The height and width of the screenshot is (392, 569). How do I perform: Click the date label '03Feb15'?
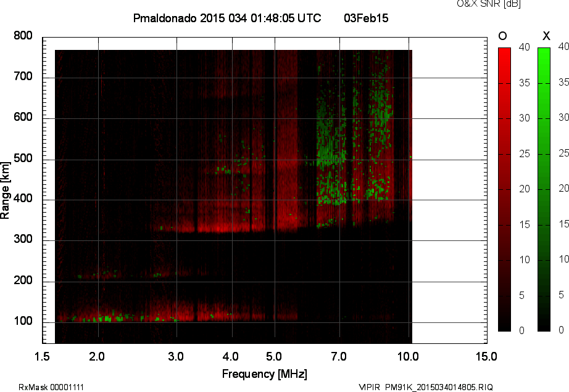pos(366,18)
